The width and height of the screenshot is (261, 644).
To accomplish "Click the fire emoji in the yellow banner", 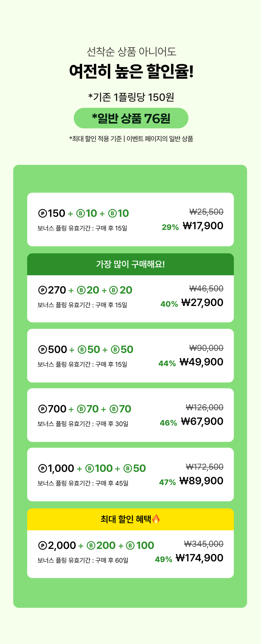I will click(x=156, y=519).
